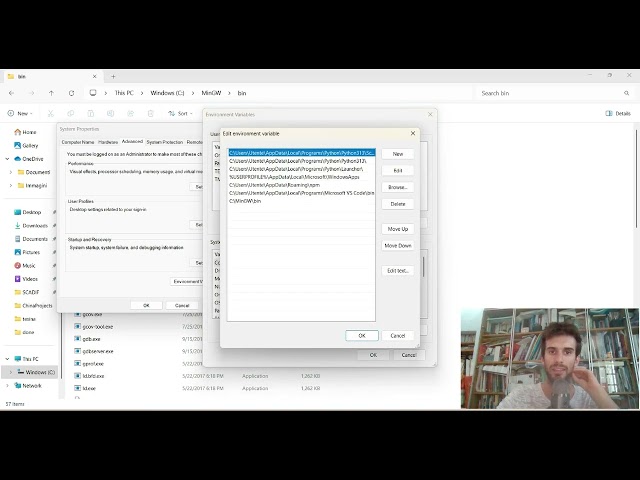Click the MinGW breadcrumb in address bar
This screenshot has width=640, height=480.
pyautogui.click(x=211, y=93)
